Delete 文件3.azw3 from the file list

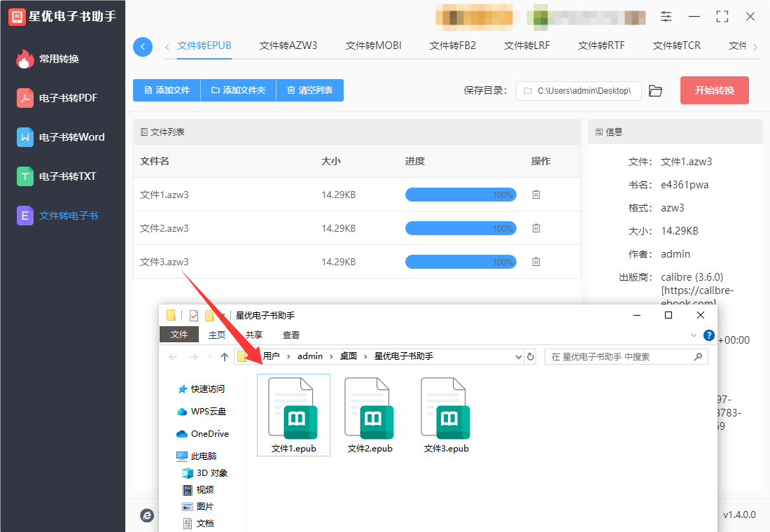pos(536,262)
